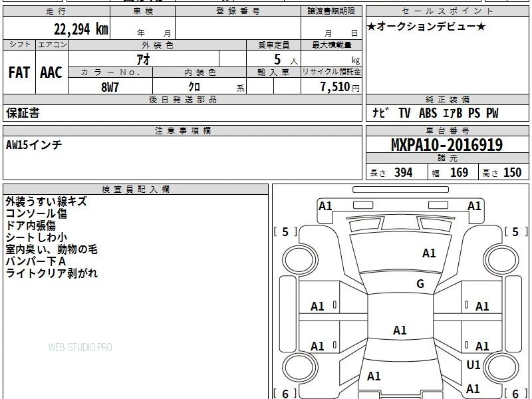Viewport: 532px width, 399px height.
Task: Select the color code 8W7
Action: pyautogui.click(x=110, y=87)
